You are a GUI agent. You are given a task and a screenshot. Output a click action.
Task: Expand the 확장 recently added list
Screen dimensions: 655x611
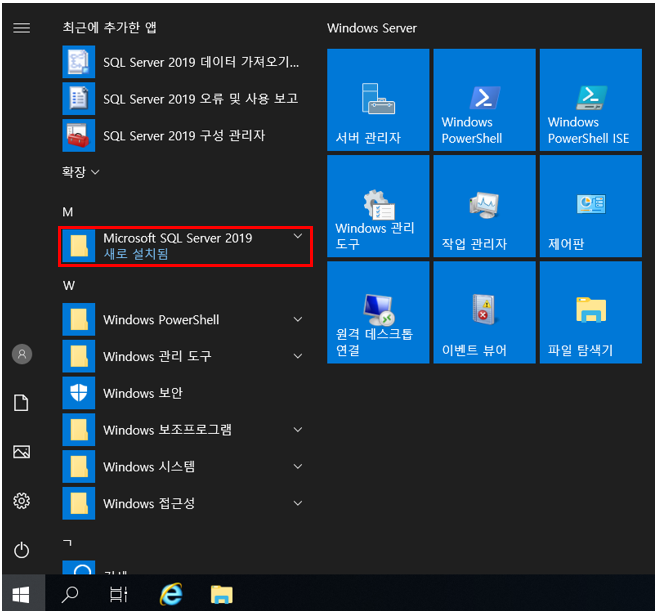[x=81, y=172]
